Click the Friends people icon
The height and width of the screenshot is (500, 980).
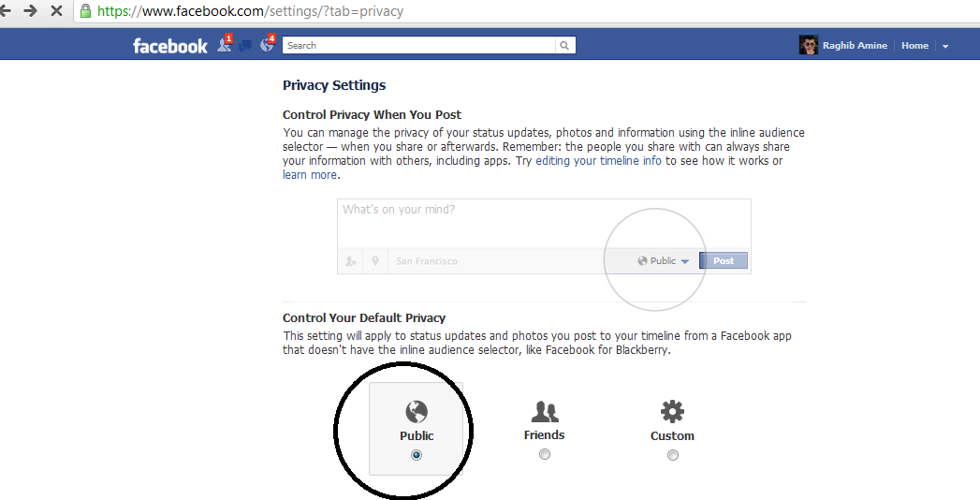[545, 412]
